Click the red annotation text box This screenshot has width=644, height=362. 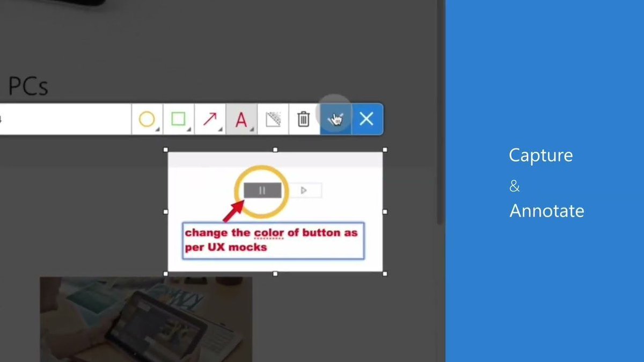[x=274, y=240]
